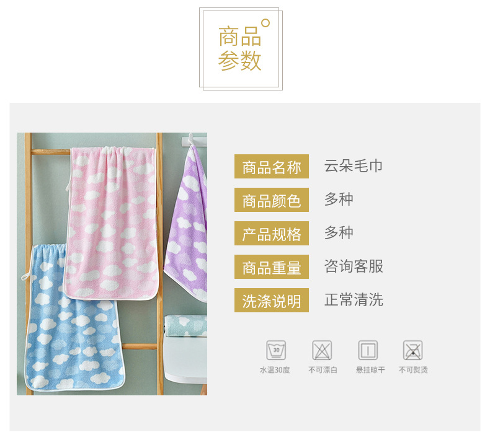Click the small gold circle in title box
This screenshot has width=490, height=448.
(265, 23)
